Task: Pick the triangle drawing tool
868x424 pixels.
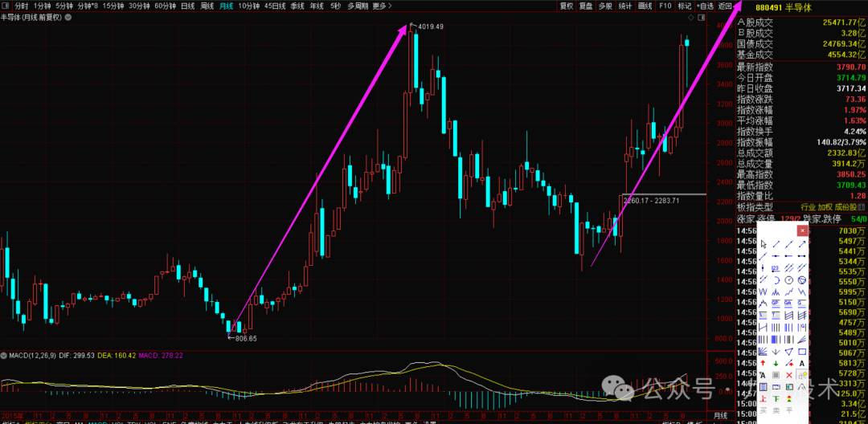Action: 789,351
